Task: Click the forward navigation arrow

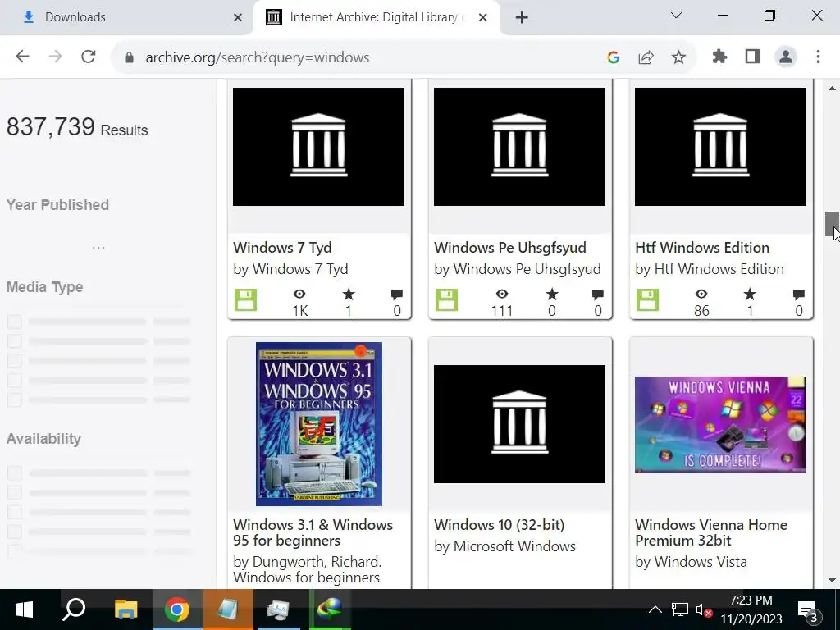Action: coord(55,57)
